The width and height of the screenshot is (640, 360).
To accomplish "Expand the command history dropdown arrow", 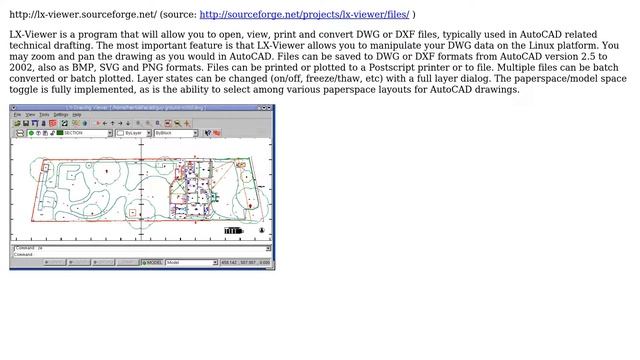I will click(268, 248).
